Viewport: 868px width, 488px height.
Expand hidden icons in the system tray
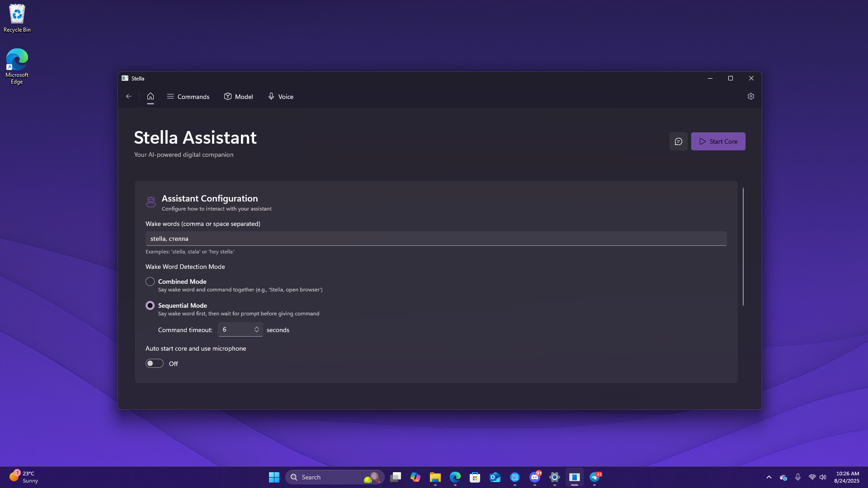pos(769,477)
